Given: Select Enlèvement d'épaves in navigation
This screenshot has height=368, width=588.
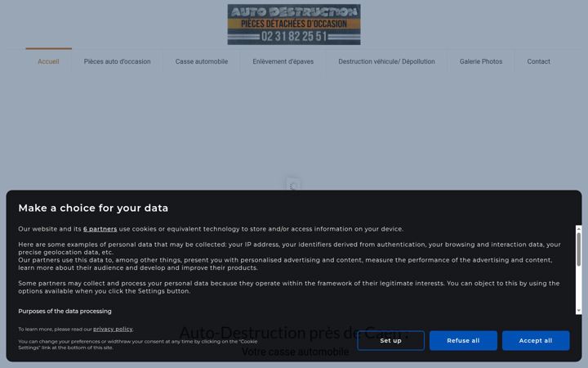Looking at the screenshot, I should point(283,61).
